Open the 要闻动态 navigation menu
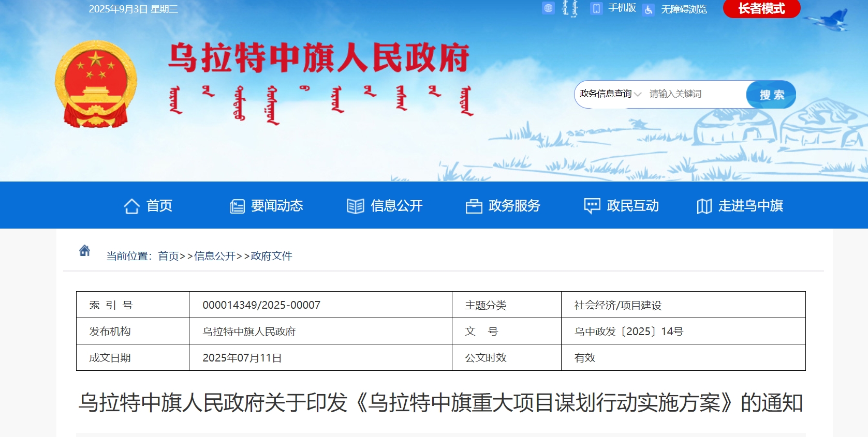868x437 pixels. (277, 206)
